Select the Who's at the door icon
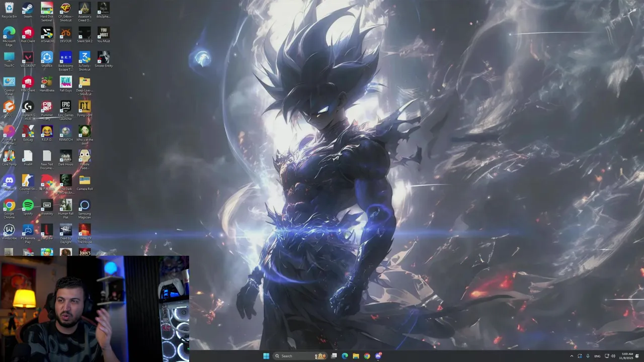644x362 pixels. point(85,135)
